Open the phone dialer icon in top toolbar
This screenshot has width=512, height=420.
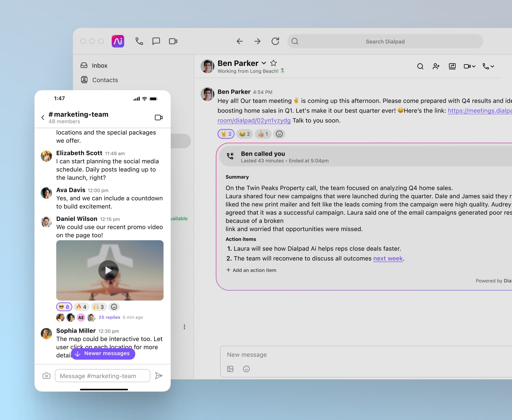139,41
